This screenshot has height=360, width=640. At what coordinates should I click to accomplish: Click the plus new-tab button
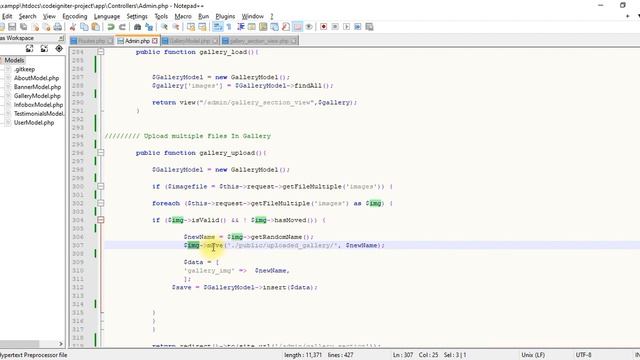point(627,16)
